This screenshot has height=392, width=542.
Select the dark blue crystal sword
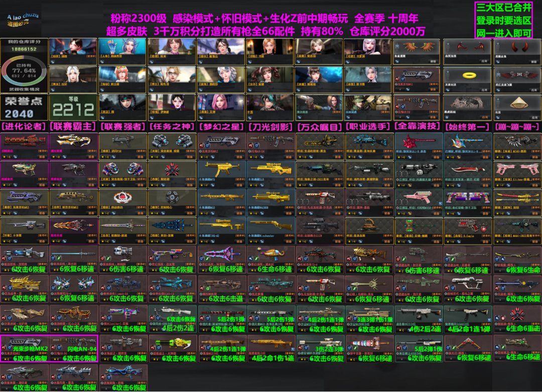(172, 231)
